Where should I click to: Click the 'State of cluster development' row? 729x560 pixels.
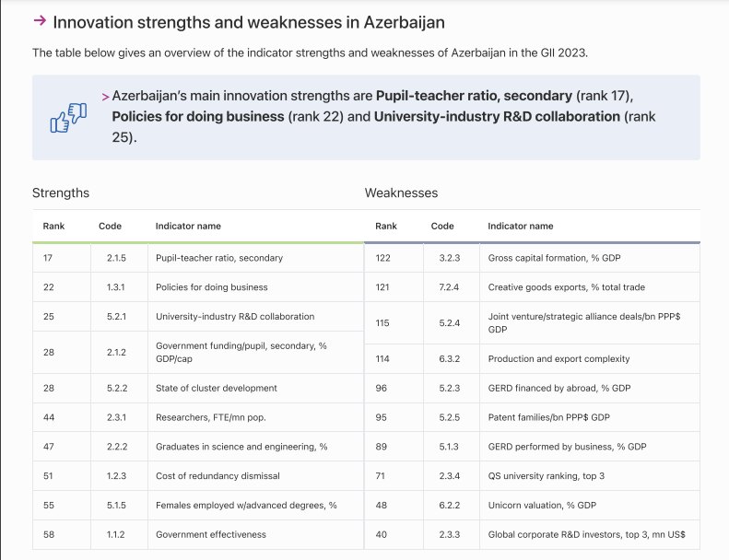click(x=217, y=388)
